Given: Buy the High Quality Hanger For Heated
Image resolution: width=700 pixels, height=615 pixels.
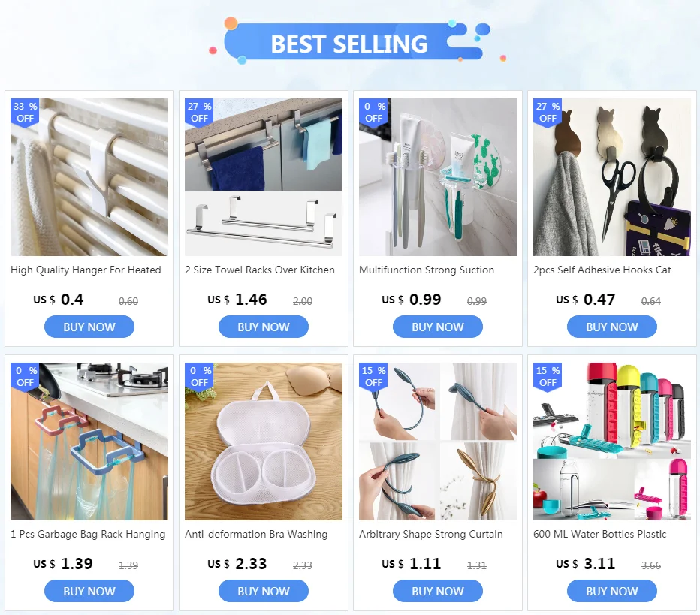Looking at the screenshot, I should (x=89, y=327).
